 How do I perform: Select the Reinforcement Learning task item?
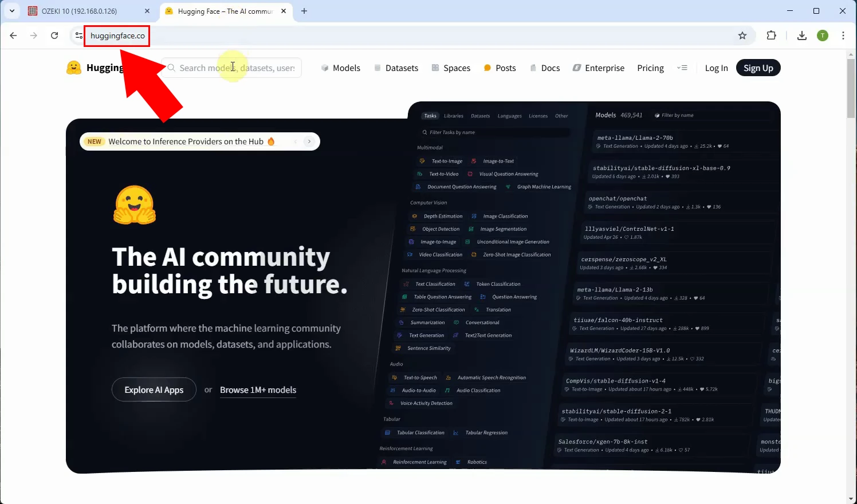(414, 462)
